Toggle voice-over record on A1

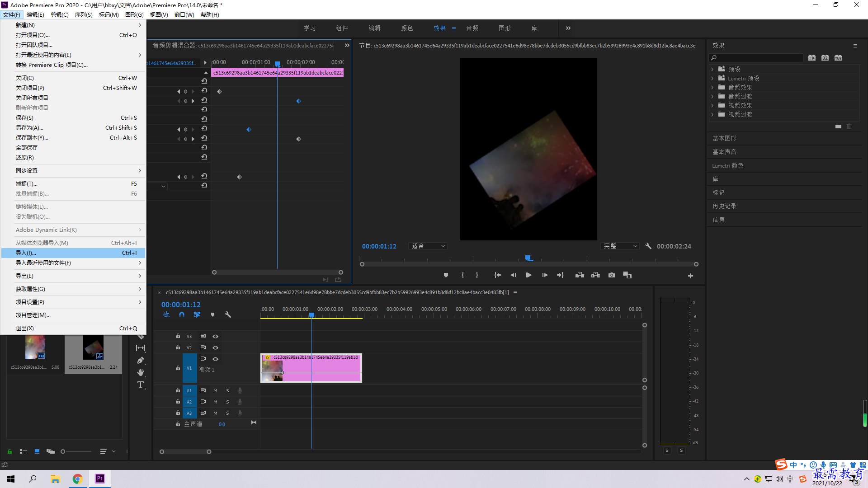(240, 390)
